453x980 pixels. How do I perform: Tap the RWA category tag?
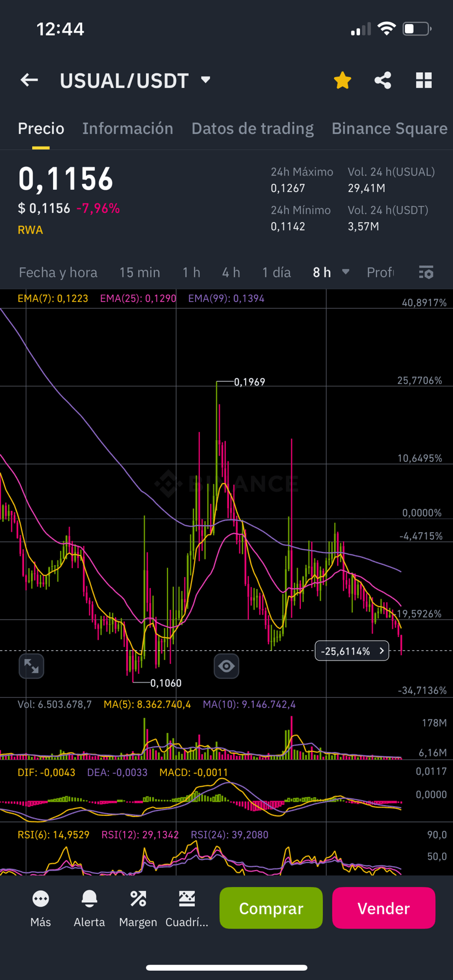pyautogui.click(x=31, y=230)
